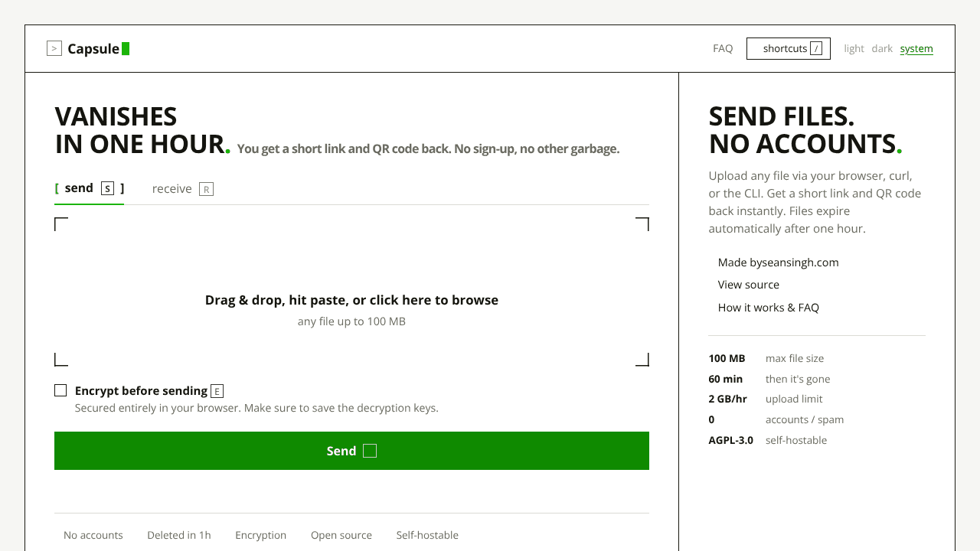Click the drop zone to browse files
The width and height of the screenshot is (980, 551).
pyautogui.click(x=351, y=292)
